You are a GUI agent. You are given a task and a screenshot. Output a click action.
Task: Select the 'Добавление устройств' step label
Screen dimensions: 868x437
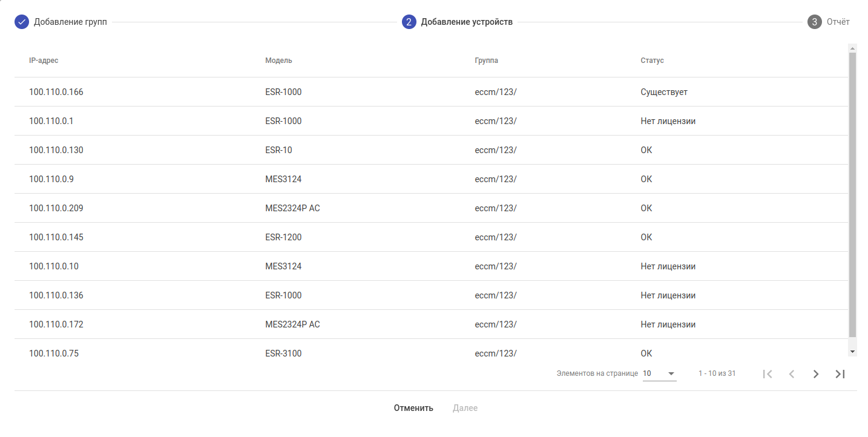pyautogui.click(x=467, y=22)
